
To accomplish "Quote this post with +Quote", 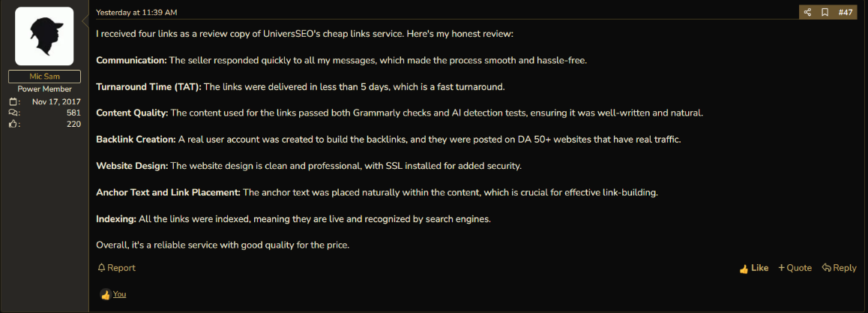I will click(795, 268).
